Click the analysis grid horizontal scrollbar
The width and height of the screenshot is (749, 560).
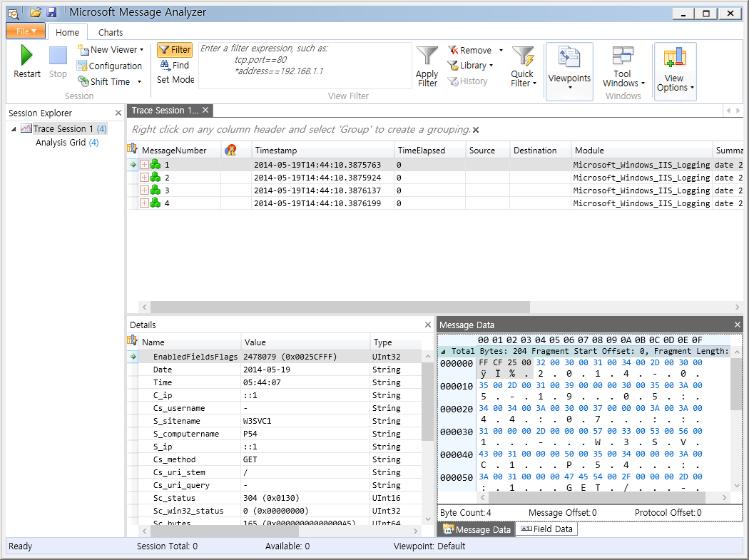(340, 307)
